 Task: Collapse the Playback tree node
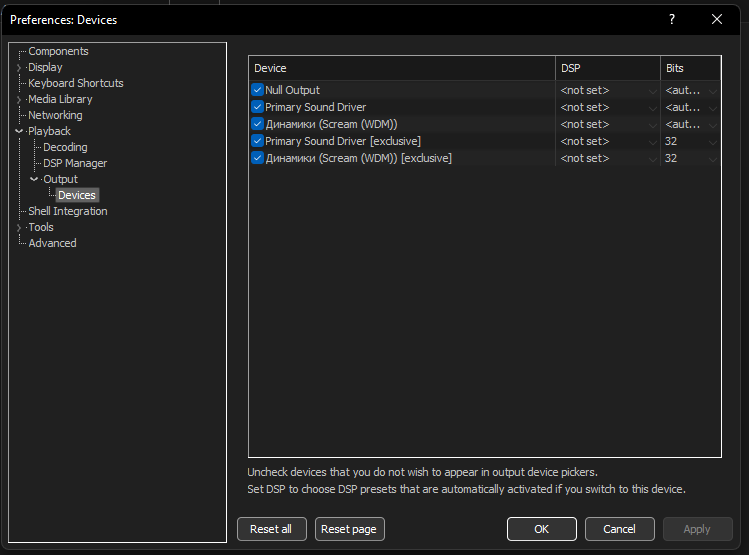19,131
